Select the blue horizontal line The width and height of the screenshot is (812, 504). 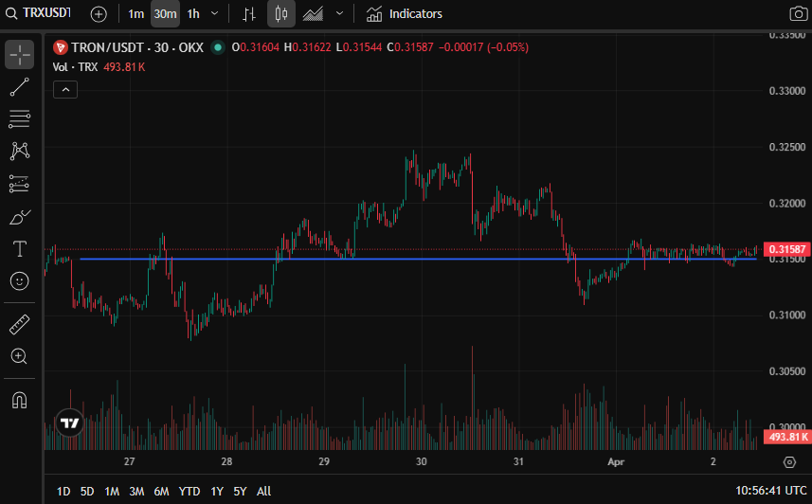(418, 259)
